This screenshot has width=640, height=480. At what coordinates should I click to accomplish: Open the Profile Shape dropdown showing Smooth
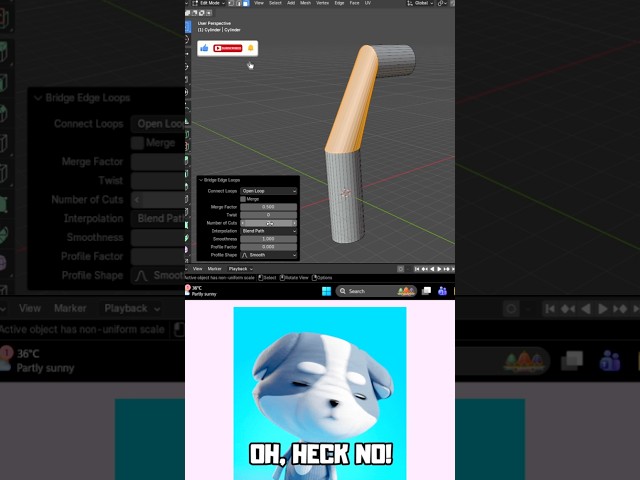(269, 255)
